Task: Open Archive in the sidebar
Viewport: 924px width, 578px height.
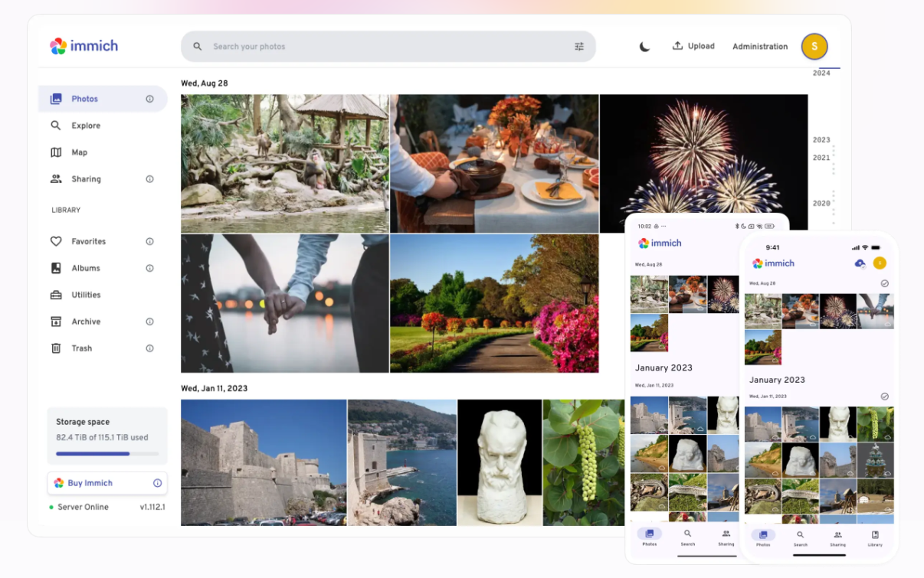Action: [x=86, y=322]
